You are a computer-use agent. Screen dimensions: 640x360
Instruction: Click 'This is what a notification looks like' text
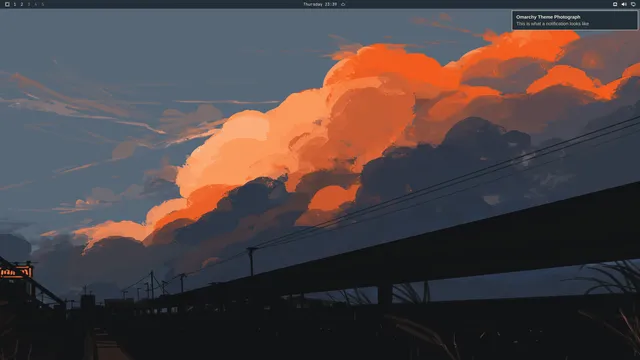point(552,24)
